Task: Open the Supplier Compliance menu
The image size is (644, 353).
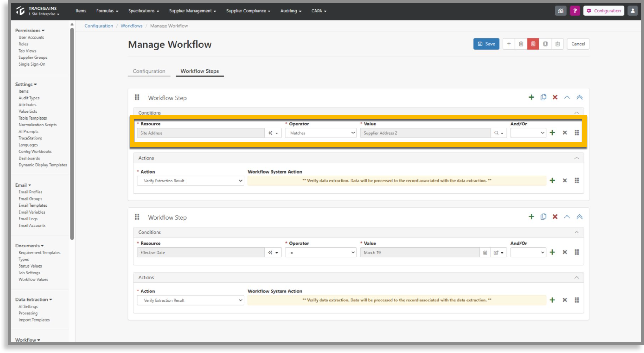Action: (248, 11)
